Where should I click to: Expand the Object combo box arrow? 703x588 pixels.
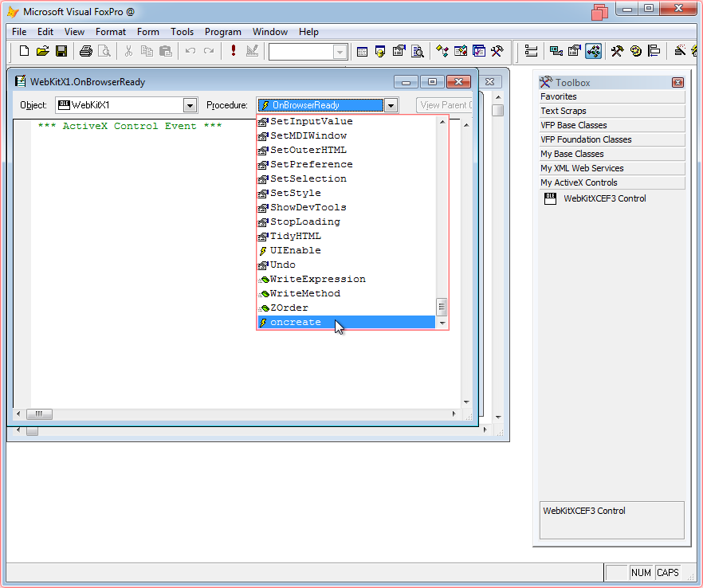click(190, 105)
